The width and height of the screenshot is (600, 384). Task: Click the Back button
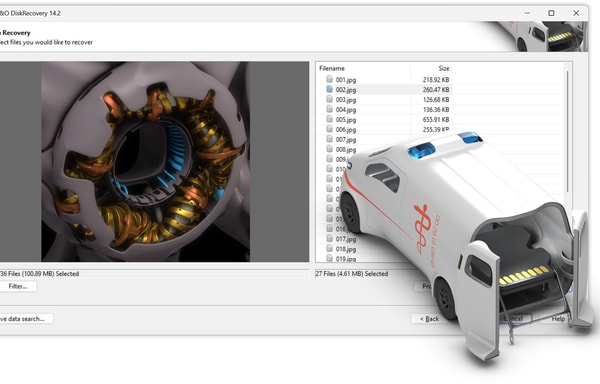(x=429, y=319)
